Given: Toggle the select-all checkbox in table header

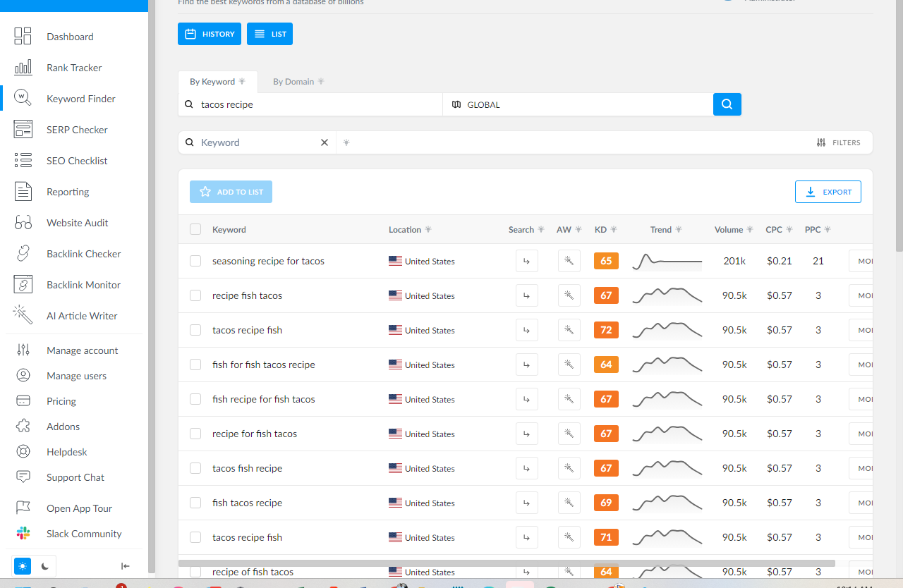Looking at the screenshot, I should (195, 229).
